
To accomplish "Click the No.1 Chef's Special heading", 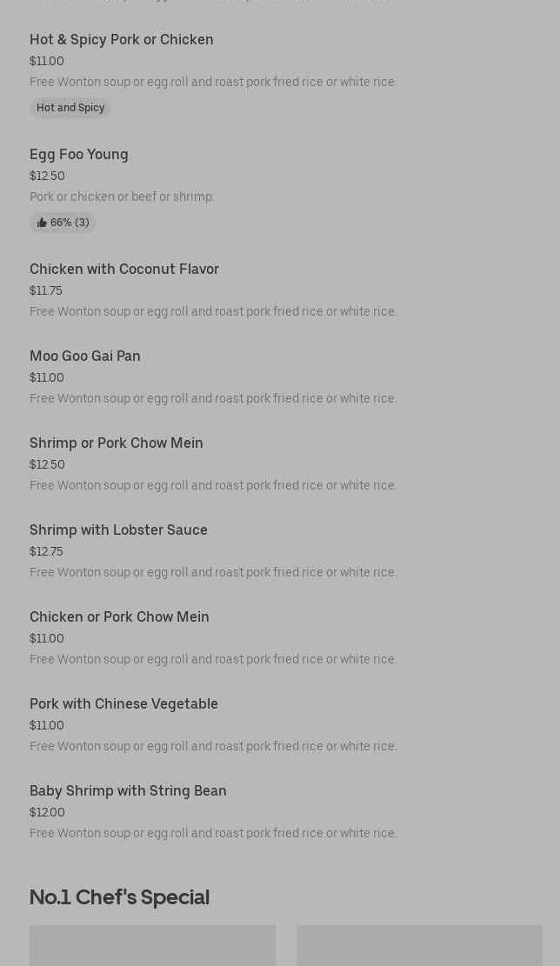I will click(119, 897).
